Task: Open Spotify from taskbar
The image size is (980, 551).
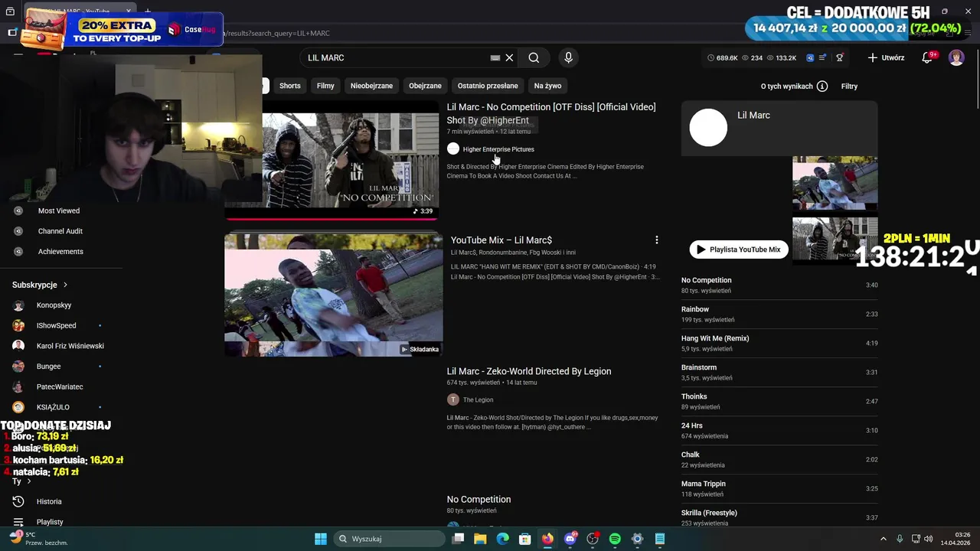Action: (615, 539)
